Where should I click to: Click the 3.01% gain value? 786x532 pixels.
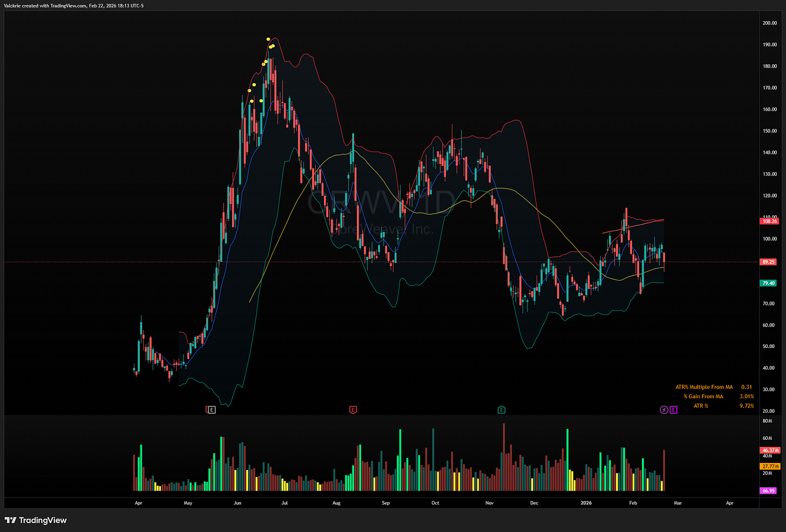tap(747, 397)
